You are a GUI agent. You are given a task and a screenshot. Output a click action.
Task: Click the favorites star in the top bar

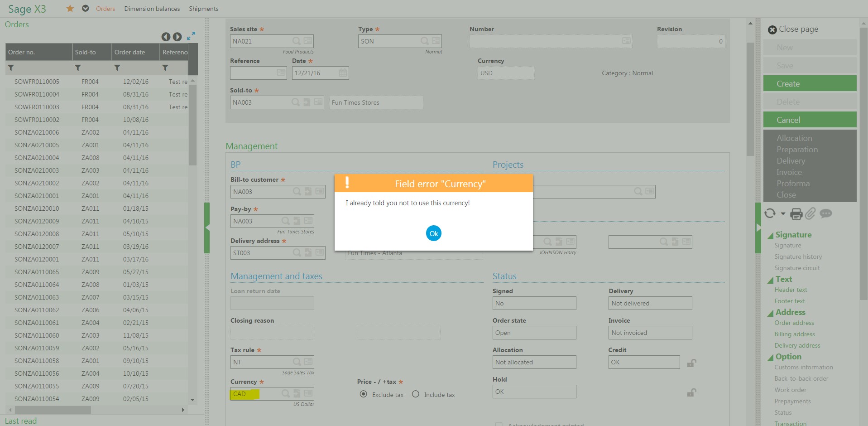click(x=70, y=8)
